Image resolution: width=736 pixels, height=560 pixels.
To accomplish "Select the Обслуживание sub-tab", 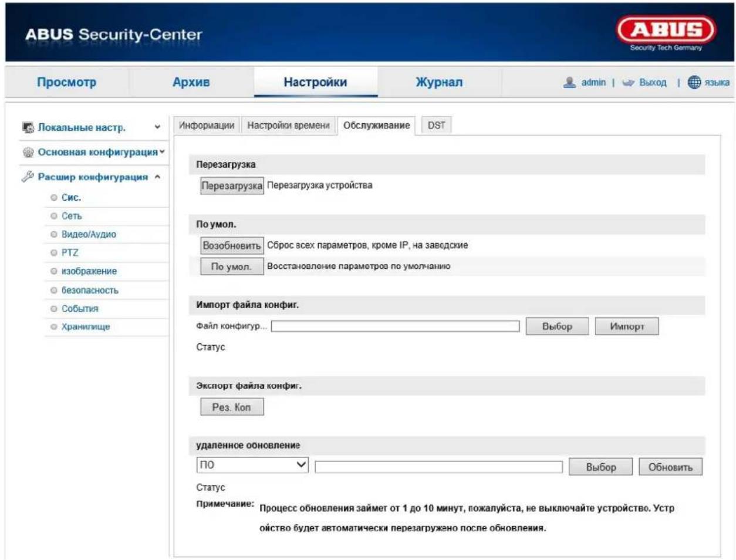I will (376, 126).
